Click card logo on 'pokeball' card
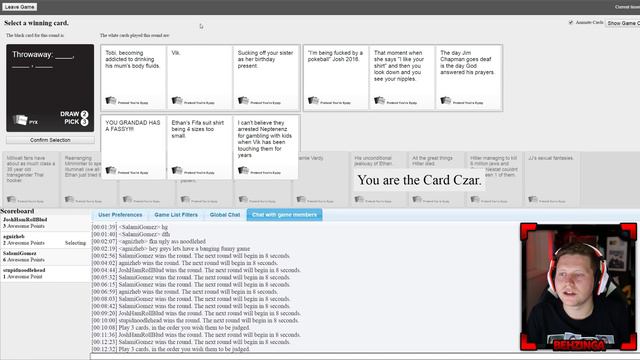 click(x=313, y=100)
